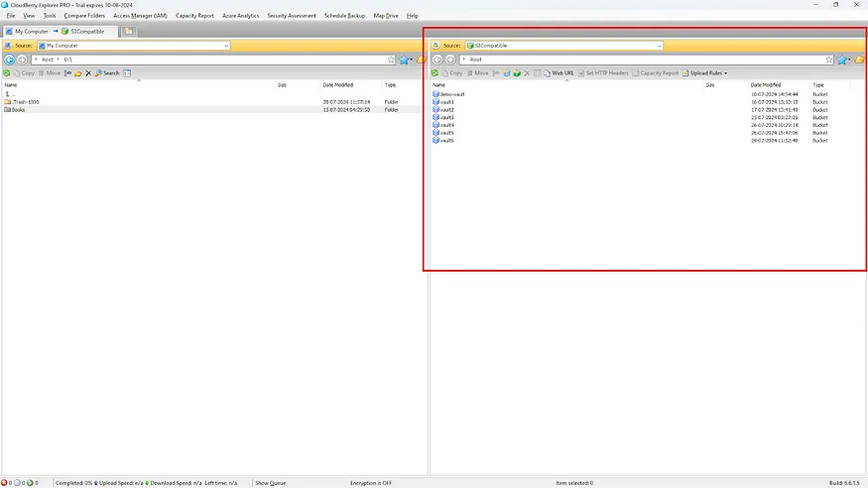Viewport: 868px width, 488px height.
Task: Click the bookmark star inside left path field
Action: (x=391, y=60)
